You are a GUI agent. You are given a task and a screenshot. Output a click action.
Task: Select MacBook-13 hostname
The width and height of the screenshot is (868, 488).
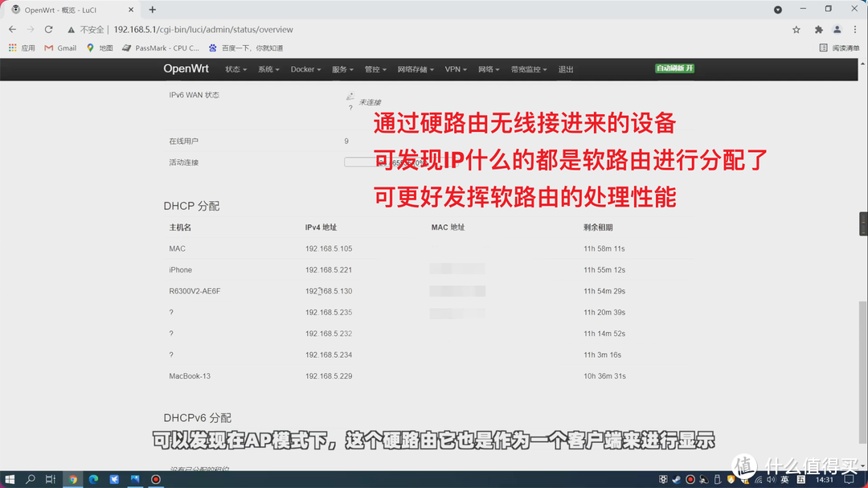tap(190, 376)
